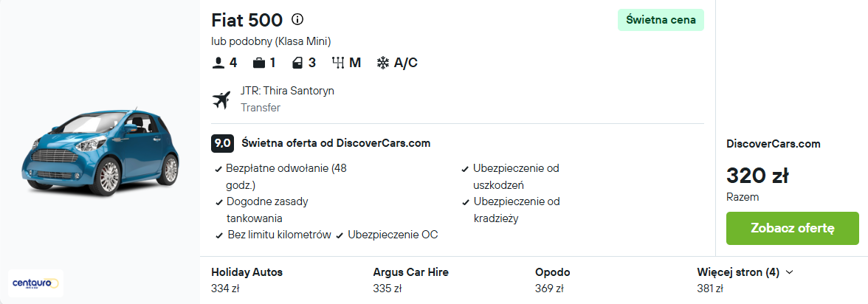Image resolution: width=868 pixels, height=304 pixels.
Task: Click the airplane airport pickup icon
Action: coord(221,100)
